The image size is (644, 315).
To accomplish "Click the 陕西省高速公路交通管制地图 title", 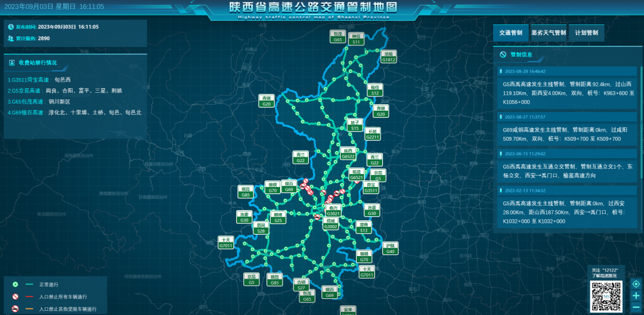I will pyautogui.click(x=313, y=7).
